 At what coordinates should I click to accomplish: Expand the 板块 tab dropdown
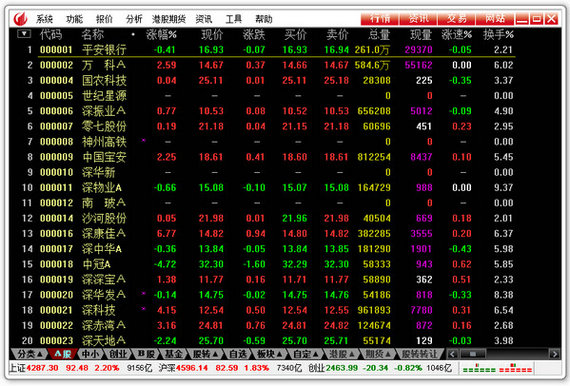269,354
